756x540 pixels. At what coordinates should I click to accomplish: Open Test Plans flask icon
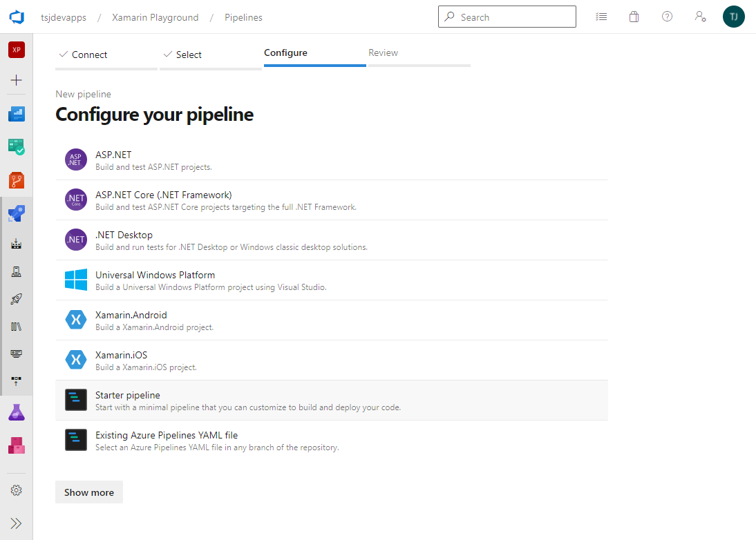tap(17, 413)
